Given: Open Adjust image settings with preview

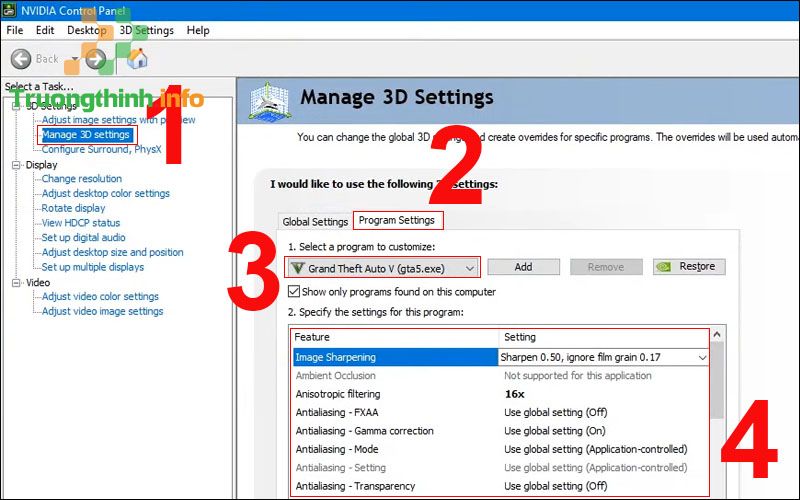Looking at the screenshot, I should point(118,119).
